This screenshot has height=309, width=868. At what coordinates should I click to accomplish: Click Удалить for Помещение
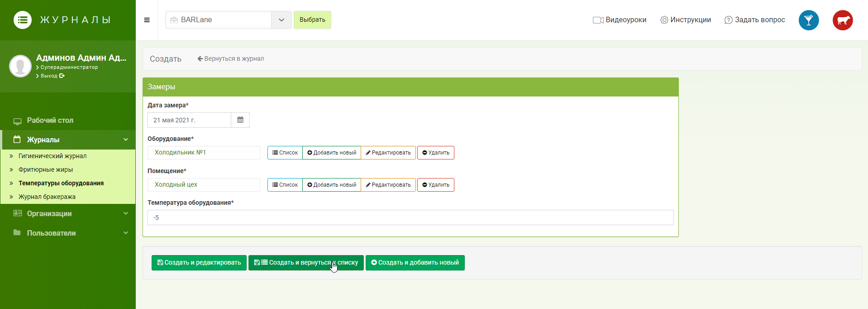point(436,185)
